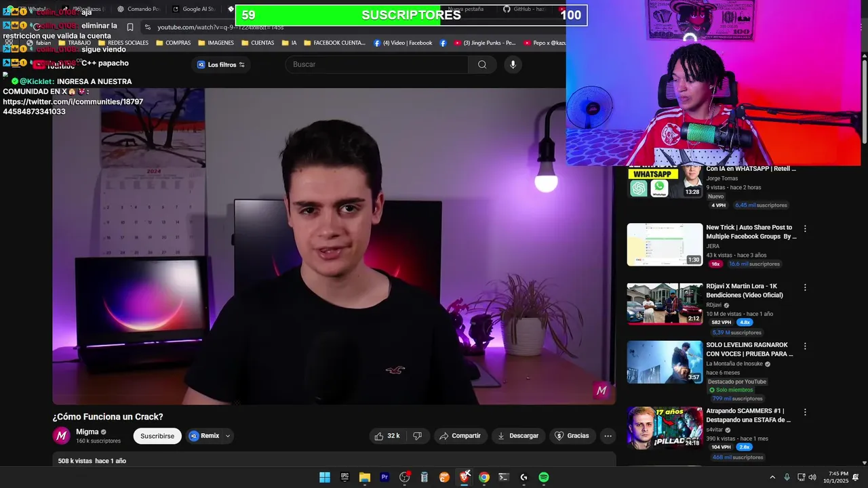
Task: Bookmark this page icon in address bar
Action: (x=130, y=27)
